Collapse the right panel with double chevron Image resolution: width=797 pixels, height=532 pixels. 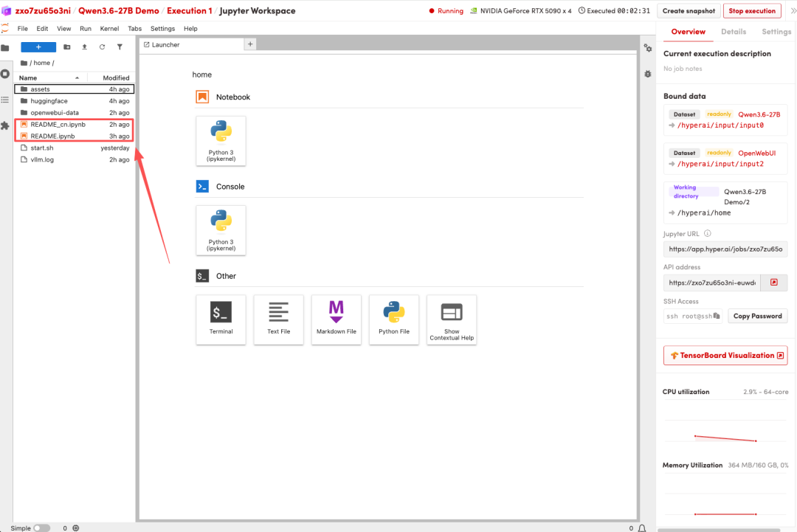[793, 11]
